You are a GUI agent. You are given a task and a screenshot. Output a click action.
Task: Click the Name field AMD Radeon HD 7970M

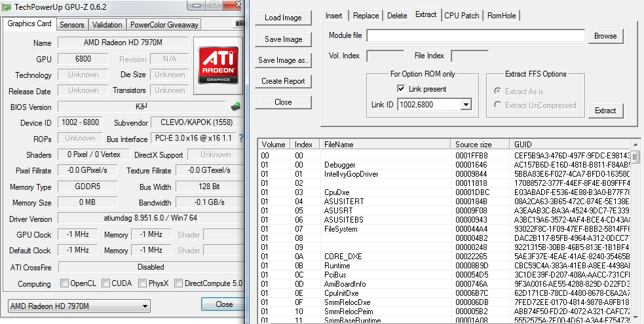click(x=123, y=43)
